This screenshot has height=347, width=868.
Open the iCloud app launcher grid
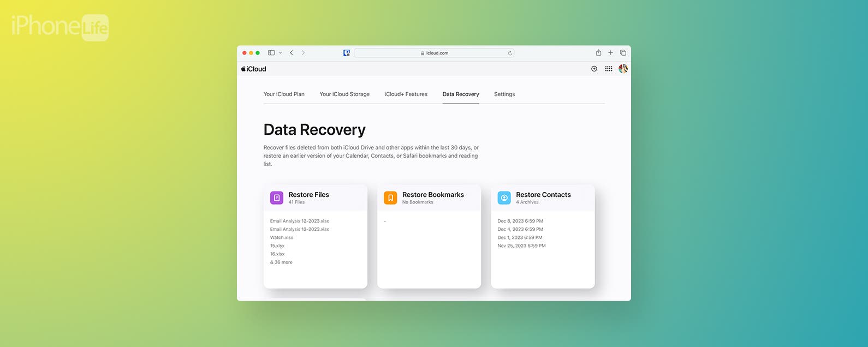(608, 69)
